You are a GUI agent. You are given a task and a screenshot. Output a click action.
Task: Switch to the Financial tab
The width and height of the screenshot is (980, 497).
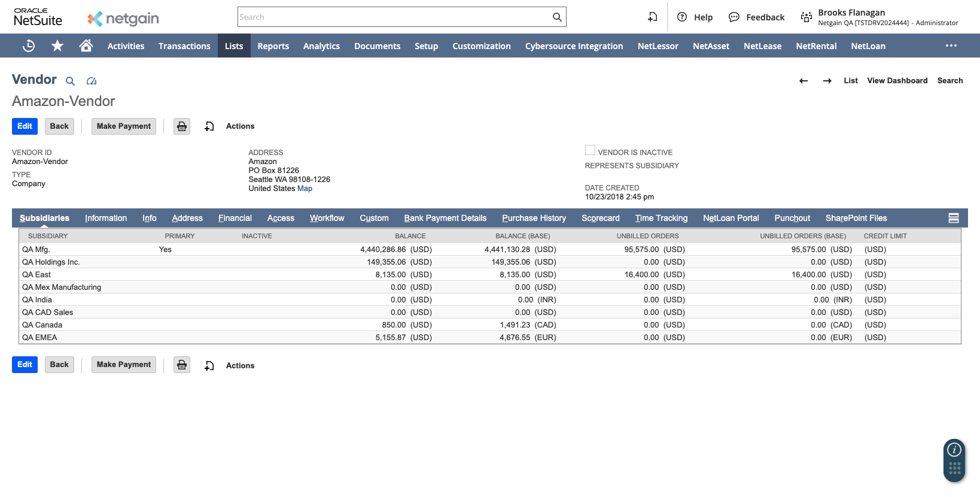point(235,219)
